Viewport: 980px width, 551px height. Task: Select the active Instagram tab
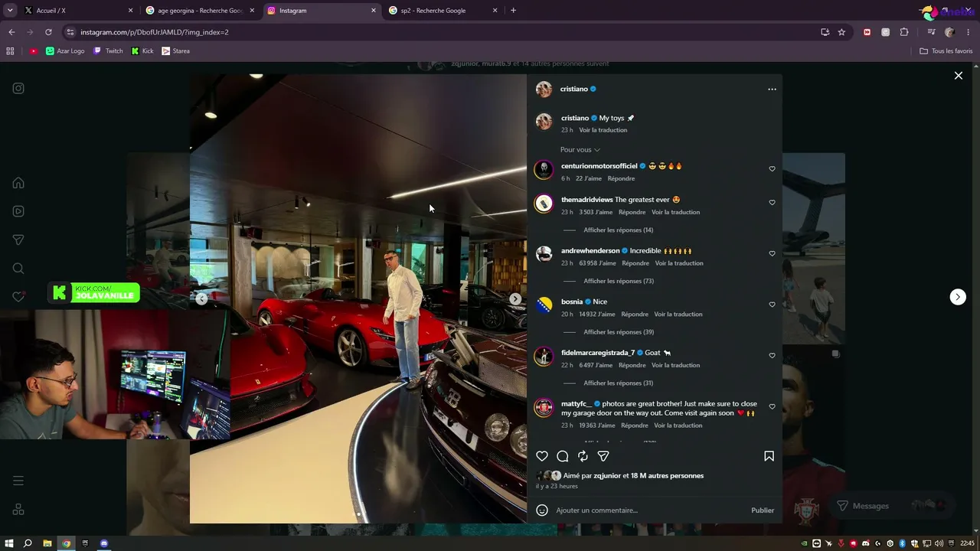tap(321, 11)
